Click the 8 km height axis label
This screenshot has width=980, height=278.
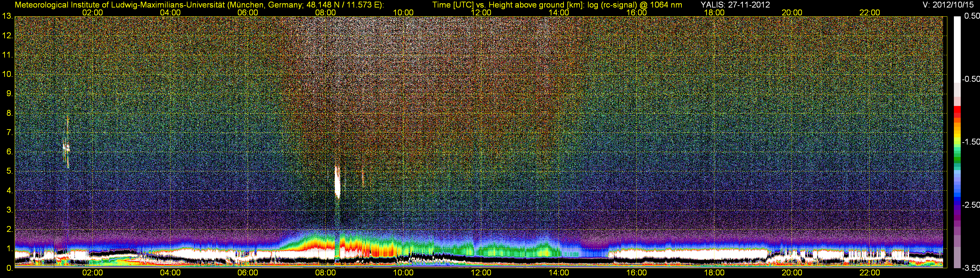click(9, 113)
